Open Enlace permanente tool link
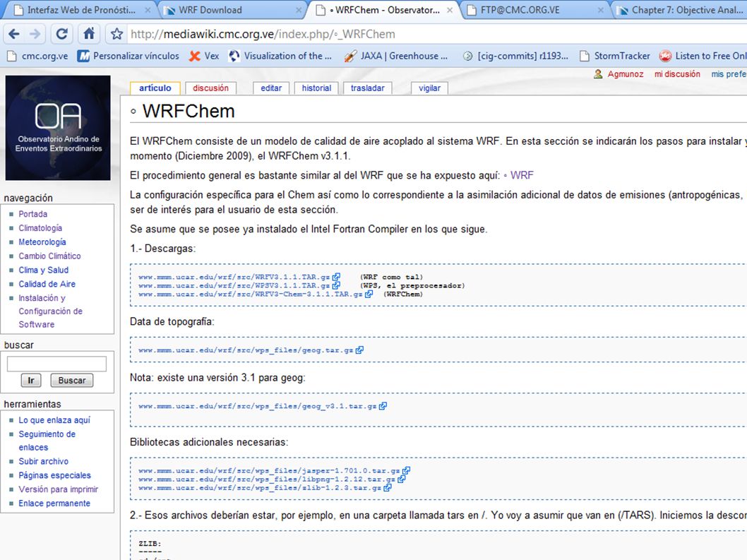The height and width of the screenshot is (560, 747). pyautogui.click(x=54, y=504)
